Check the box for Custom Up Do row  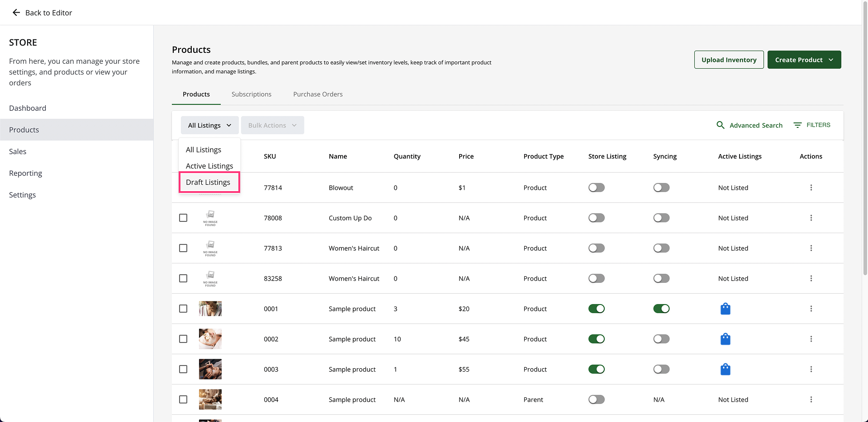pos(183,218)
